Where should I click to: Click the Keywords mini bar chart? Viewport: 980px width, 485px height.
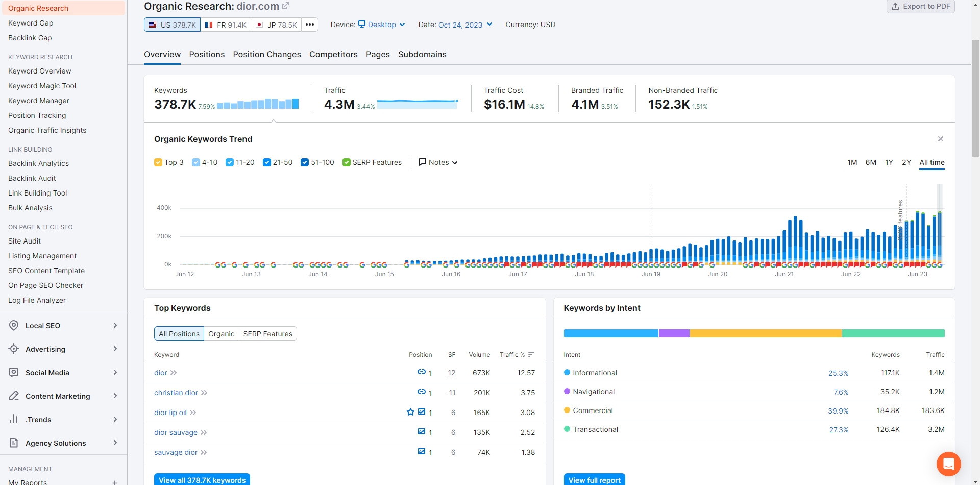click(258, 104)
